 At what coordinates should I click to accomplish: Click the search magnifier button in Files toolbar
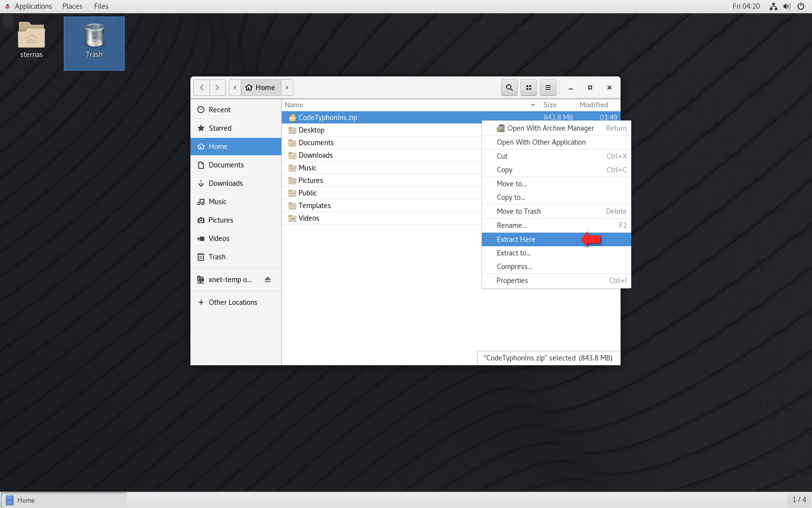point(509,88)
